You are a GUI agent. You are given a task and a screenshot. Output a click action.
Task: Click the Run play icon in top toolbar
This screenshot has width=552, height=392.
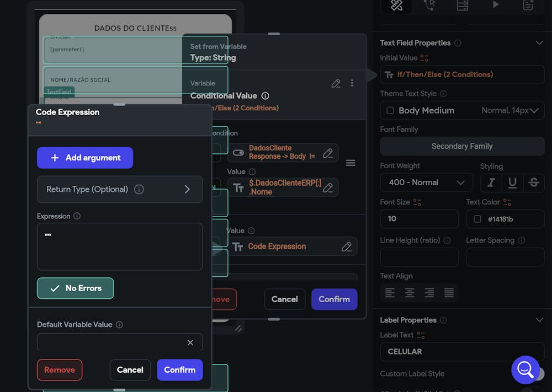click(x=495, y=7)
